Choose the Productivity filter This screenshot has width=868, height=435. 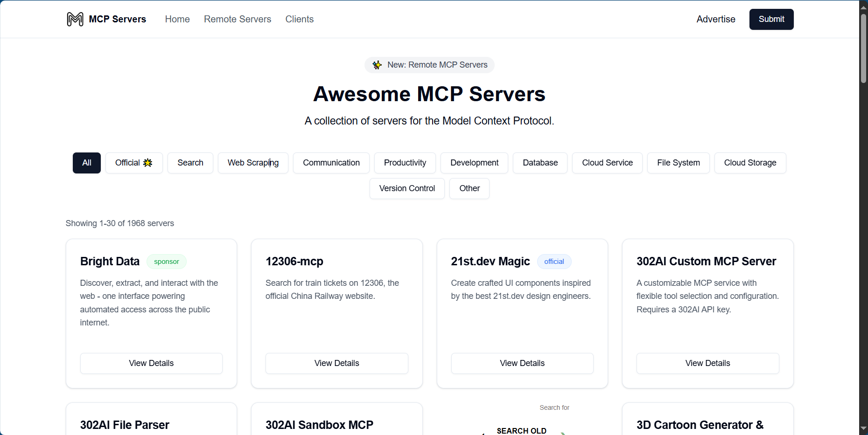[405, 163]
